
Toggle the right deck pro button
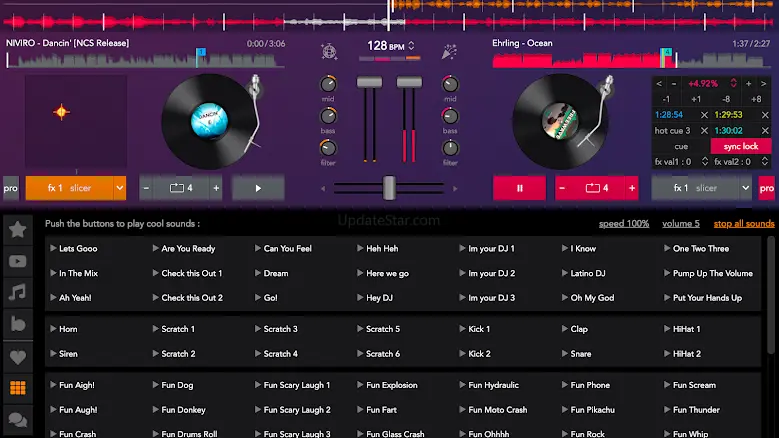pyautogui.click(x=767, y=188)
